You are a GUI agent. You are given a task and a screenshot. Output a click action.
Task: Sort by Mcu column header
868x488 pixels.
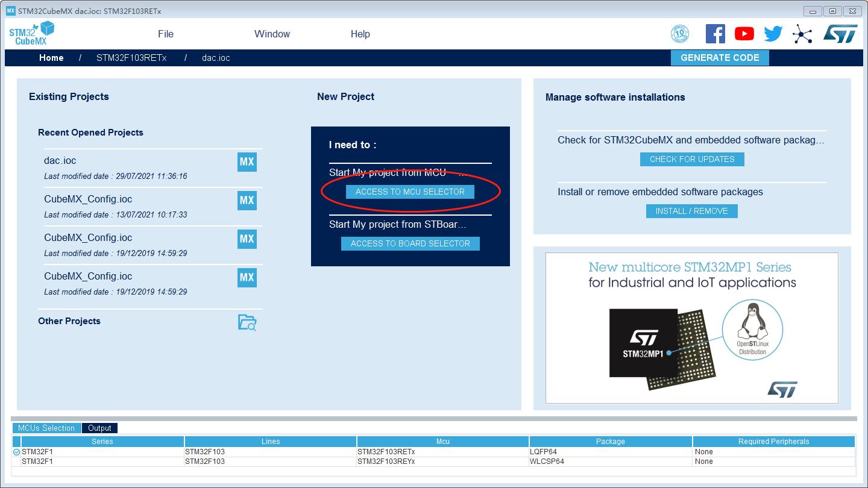[x=443, y=442]
